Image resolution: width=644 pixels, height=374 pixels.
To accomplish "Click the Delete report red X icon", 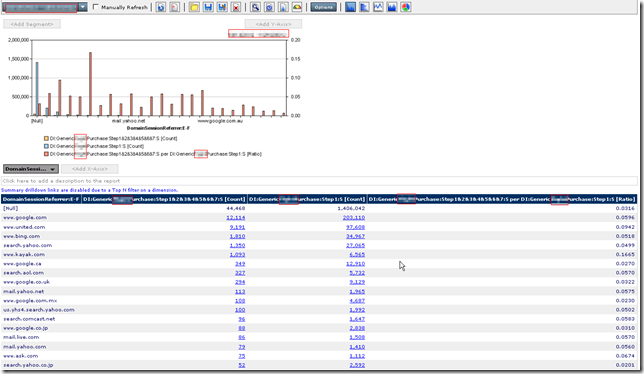I will pyautogui.click(x=236, y=7).
